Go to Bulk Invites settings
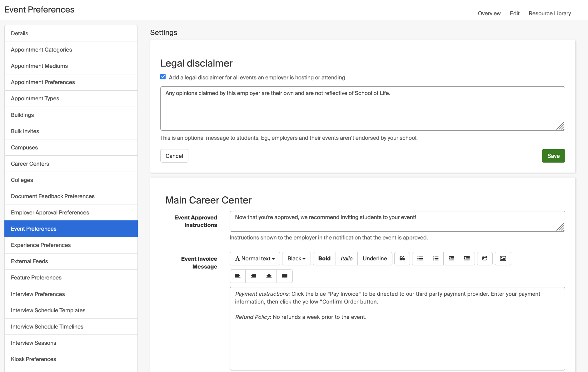Image resolution: width=588 pixels, height=372 pixels. click(71, 131)
